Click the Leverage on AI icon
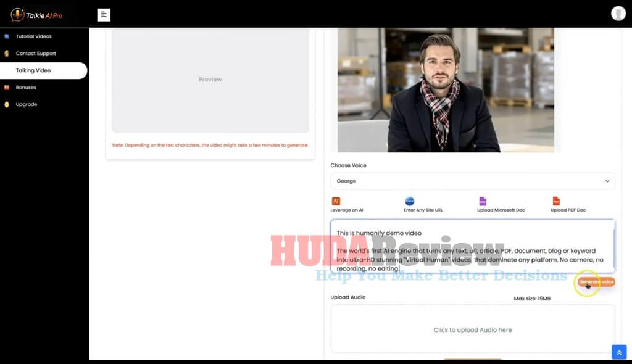Viewport: 632px width, 364px height. point(336,201)
